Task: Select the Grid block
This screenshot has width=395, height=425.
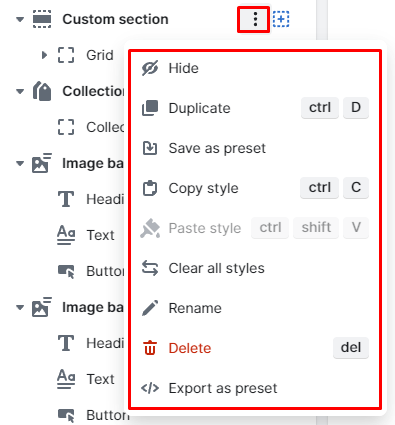Action: tap(100, 55)
